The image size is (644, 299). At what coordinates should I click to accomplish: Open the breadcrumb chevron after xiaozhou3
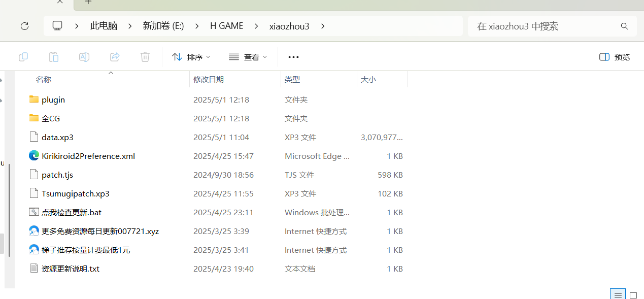click(x=323, y=26)
